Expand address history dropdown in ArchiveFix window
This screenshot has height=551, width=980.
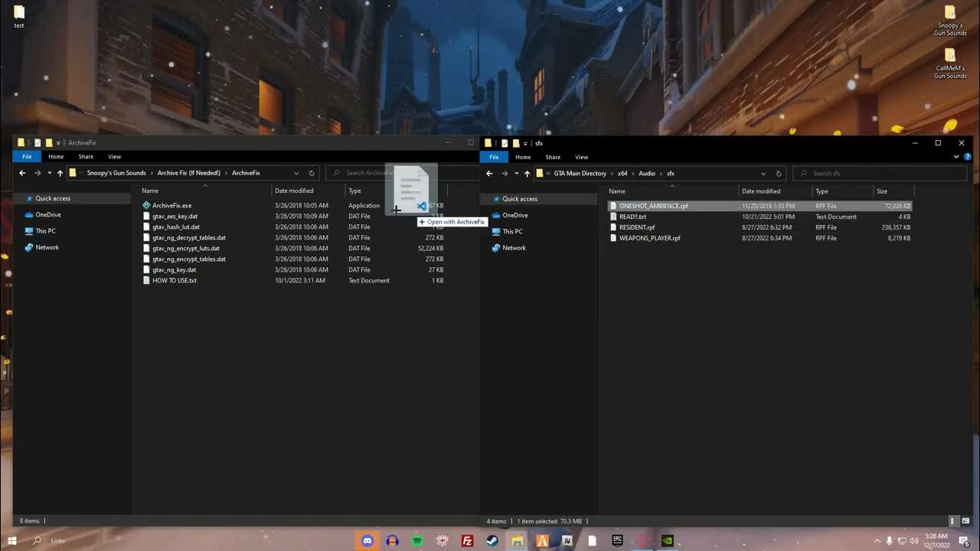[296, 173]
